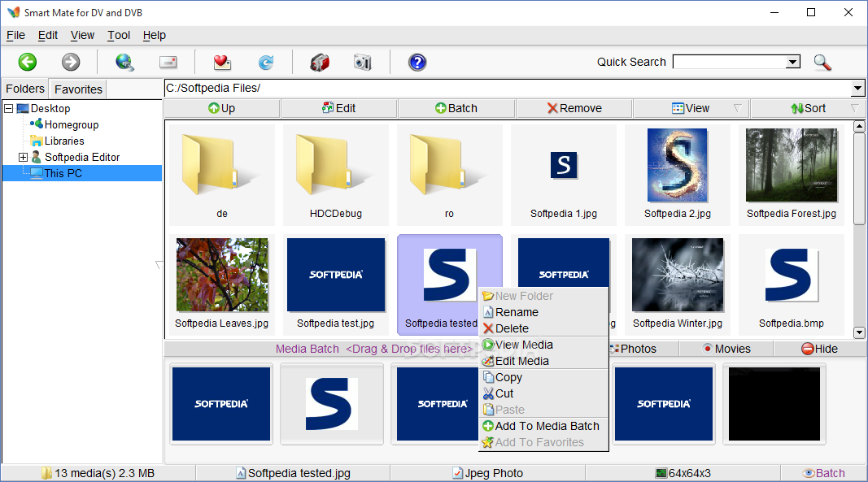Click the blue refresh arrow icon
Viewport: 868px width, 482px height.
click(266, 62)
